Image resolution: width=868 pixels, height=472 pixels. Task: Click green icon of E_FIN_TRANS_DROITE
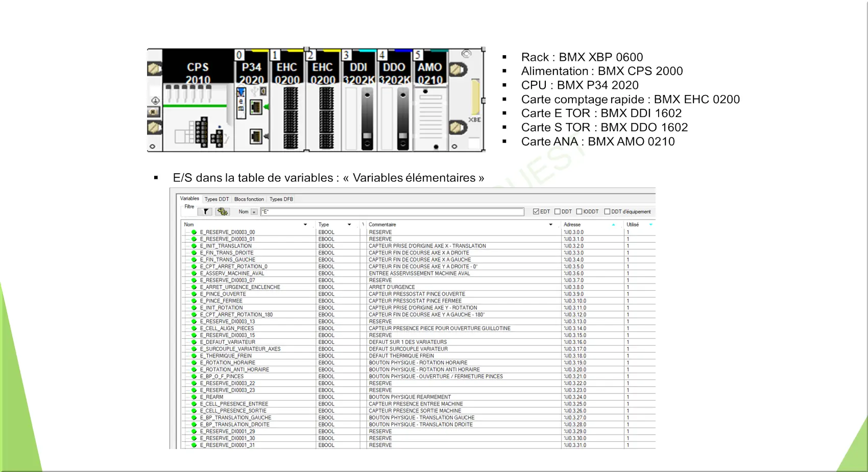[194, 253]
